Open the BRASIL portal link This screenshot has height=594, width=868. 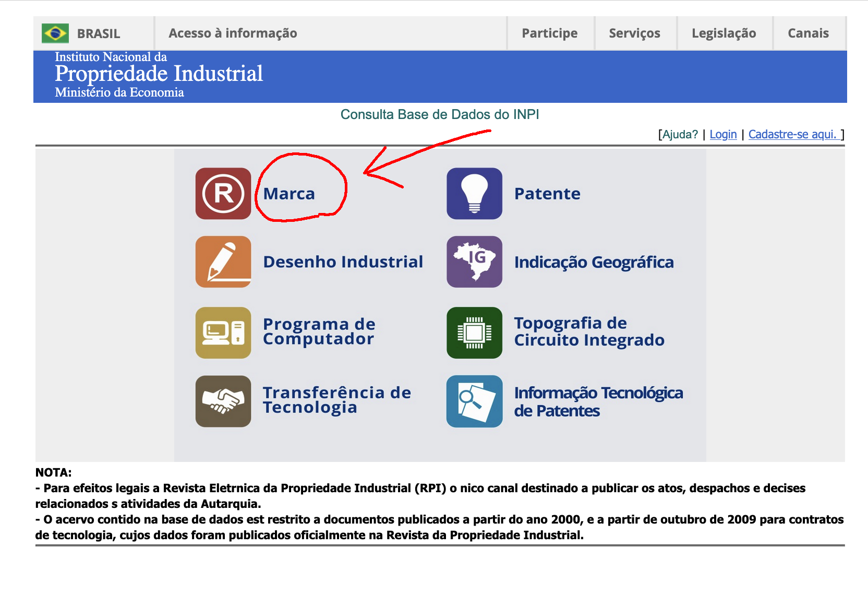pos(98,33)
